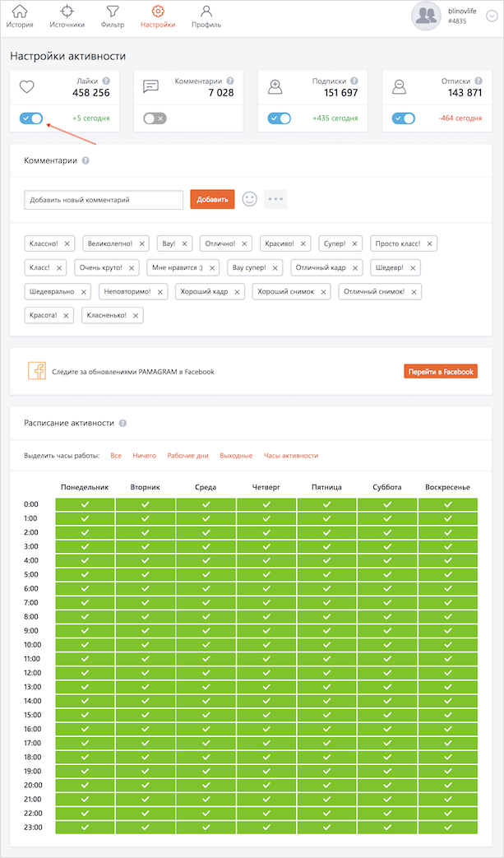Click the Facebook logo icon

click(x=36, y=371)
